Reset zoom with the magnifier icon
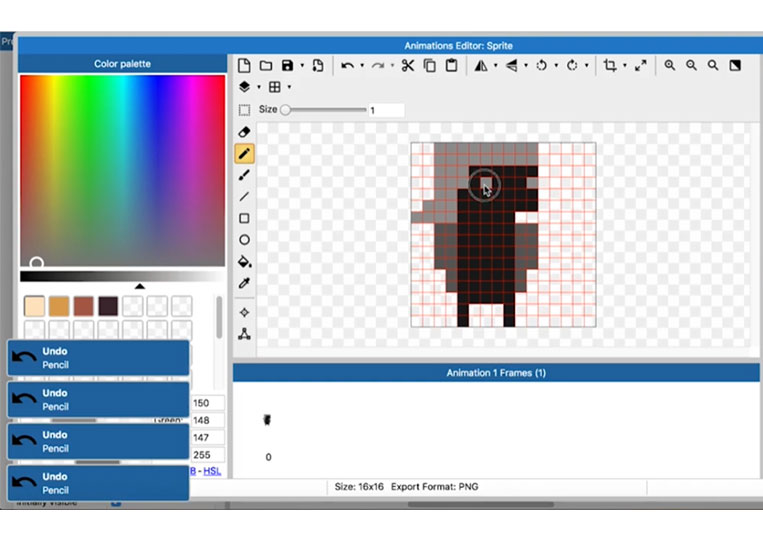The image size is (763, 541). pos(713,65)
